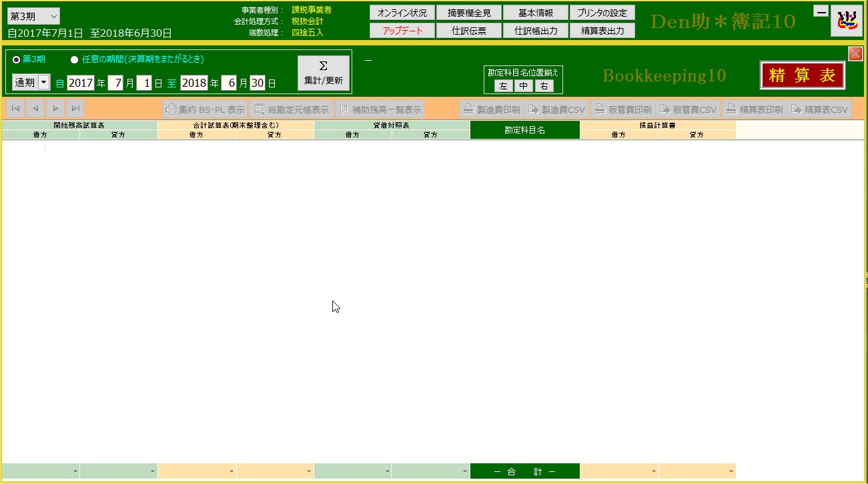Open the 第3期 fiscal period dropdown
Screen dimensions: 868x484
(33, 16)
